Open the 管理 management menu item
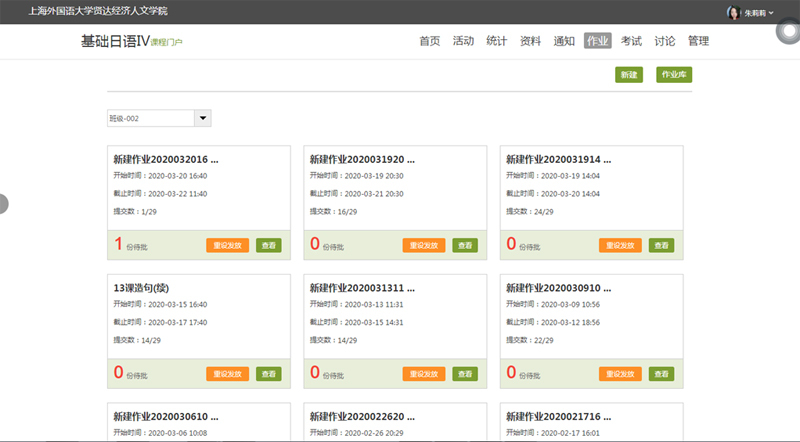This screenshot has height=442, width=800. (698, 41)
